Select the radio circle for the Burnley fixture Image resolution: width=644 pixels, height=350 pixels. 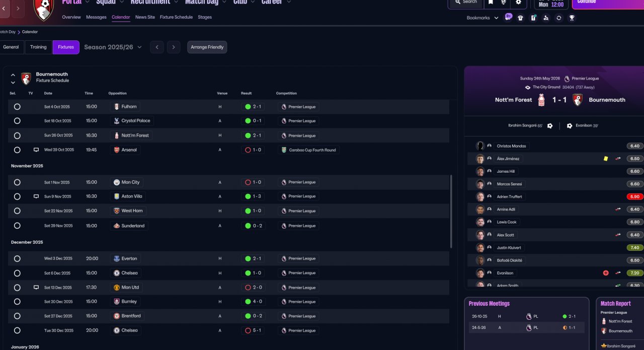tap(17, 302)
